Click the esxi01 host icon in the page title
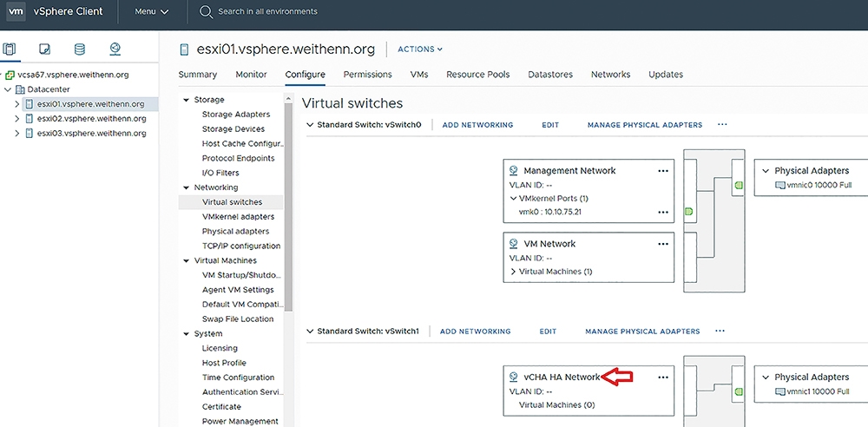The width and height of the screenshot is (868, 427). tap(184, 49)
